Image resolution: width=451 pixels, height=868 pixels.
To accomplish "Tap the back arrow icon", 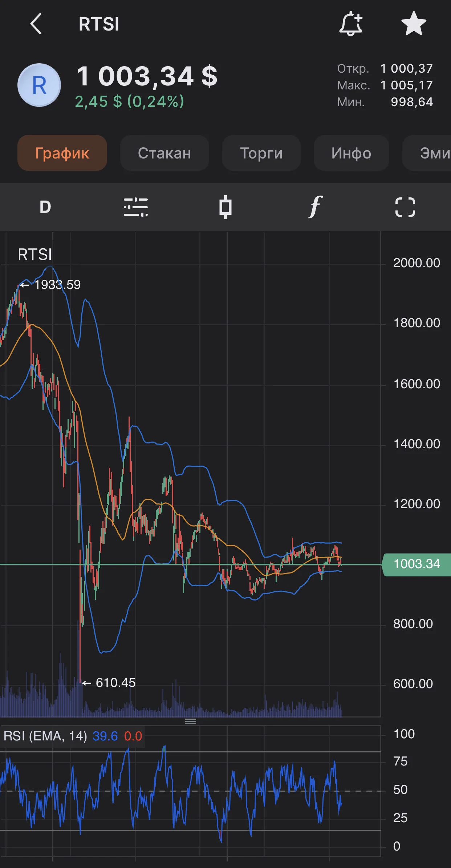I will pyautogui.click(x=36, y=24).
